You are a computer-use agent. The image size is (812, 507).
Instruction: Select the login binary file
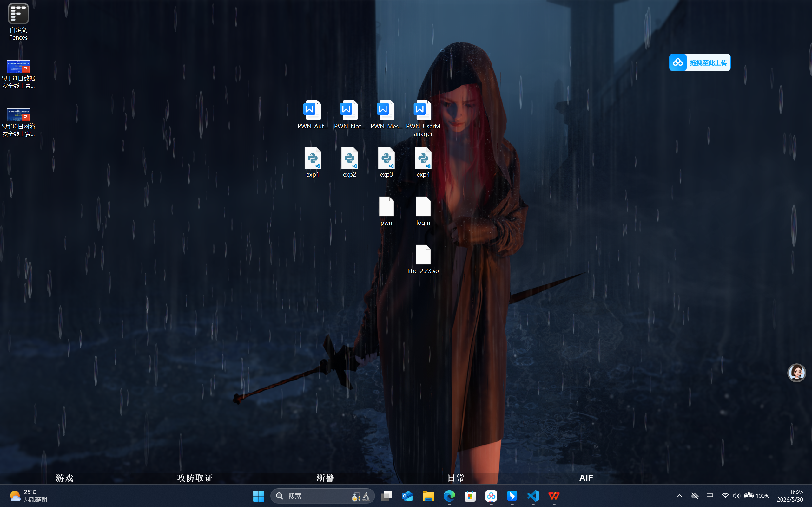(423, 211)
